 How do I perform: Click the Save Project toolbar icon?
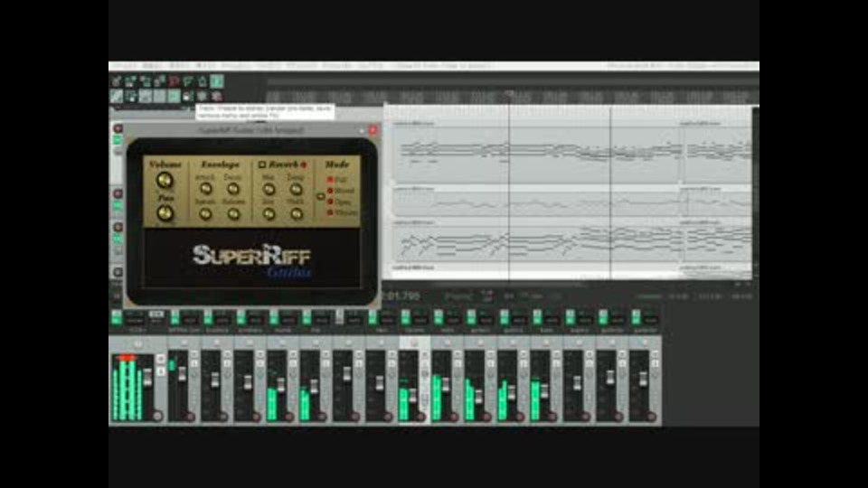coord(145,81)
